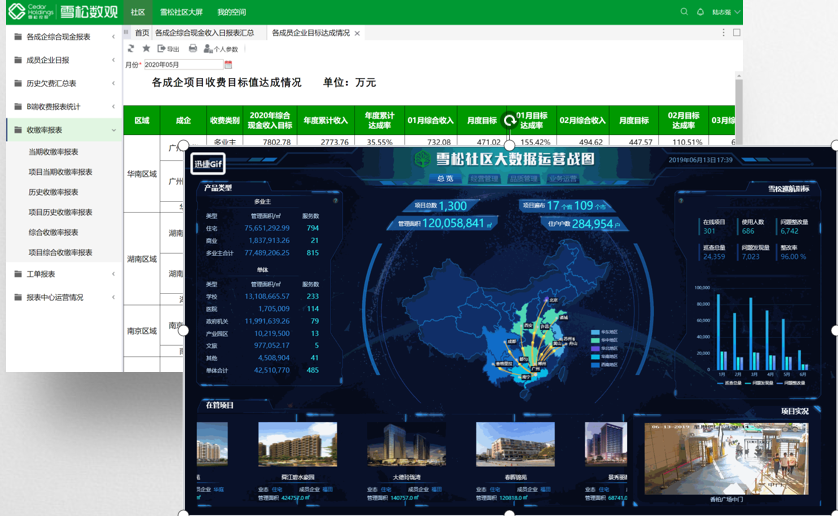Screen dimensions: 838x516
Task: Expand 报表中心运营情况 sidebar group
Action: click(64, 297)
